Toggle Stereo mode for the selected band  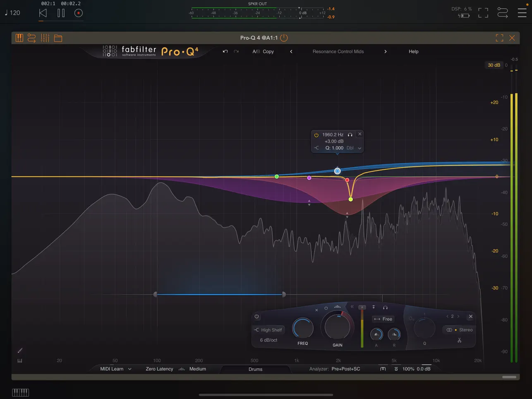pyautogui.click(x=459, y=330)
